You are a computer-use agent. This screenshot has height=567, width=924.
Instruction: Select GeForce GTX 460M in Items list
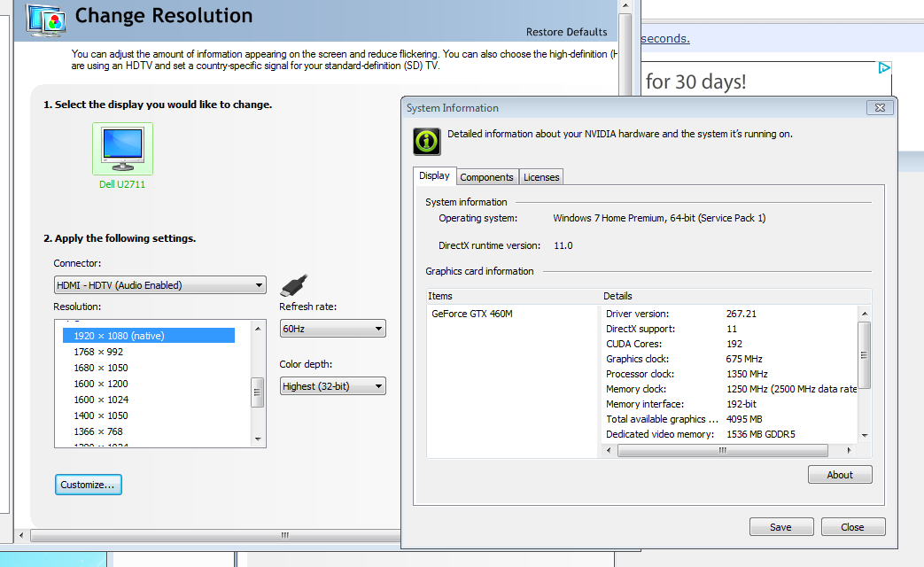pyautogui.click(x=472, y=314)
